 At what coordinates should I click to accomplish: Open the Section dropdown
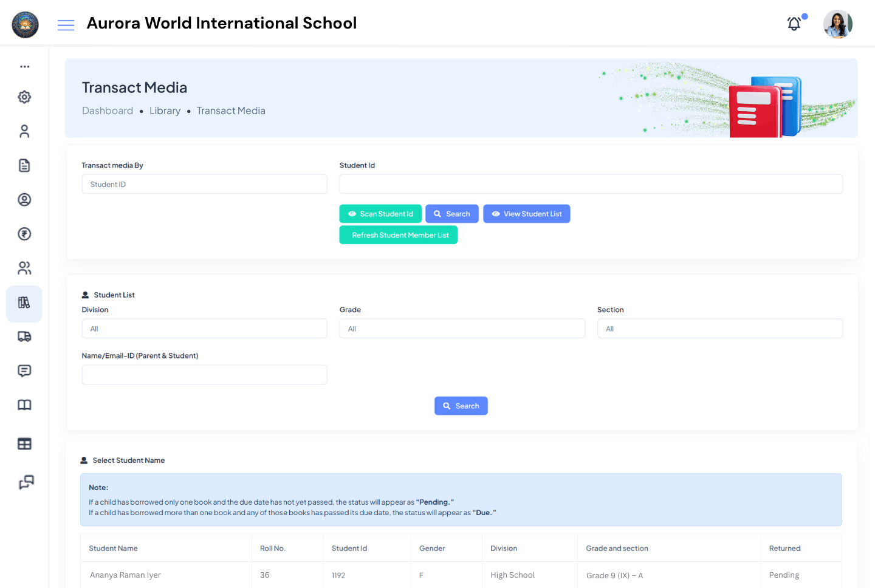(x=719, y=328)
